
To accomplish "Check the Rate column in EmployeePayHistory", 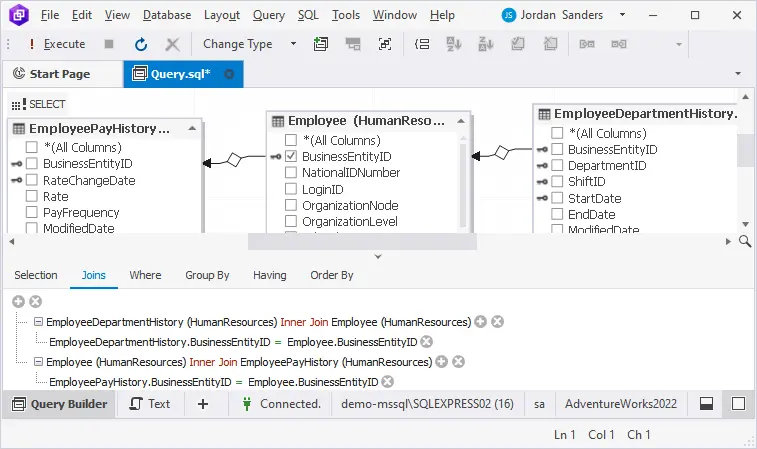I will click(31, 197).
